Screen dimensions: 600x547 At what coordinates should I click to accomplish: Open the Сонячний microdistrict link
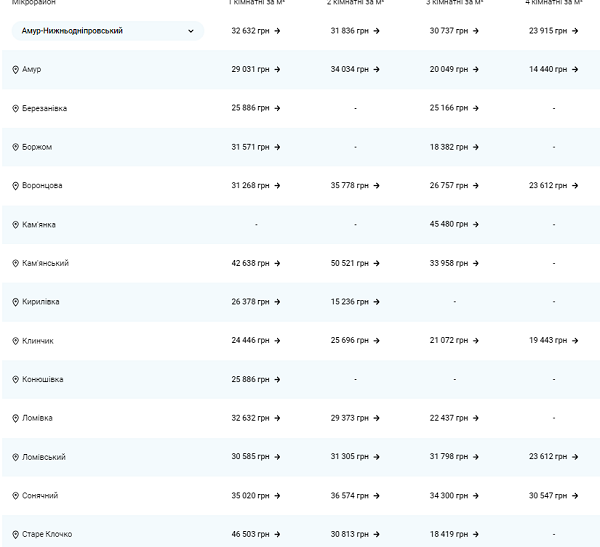point(40,496)
